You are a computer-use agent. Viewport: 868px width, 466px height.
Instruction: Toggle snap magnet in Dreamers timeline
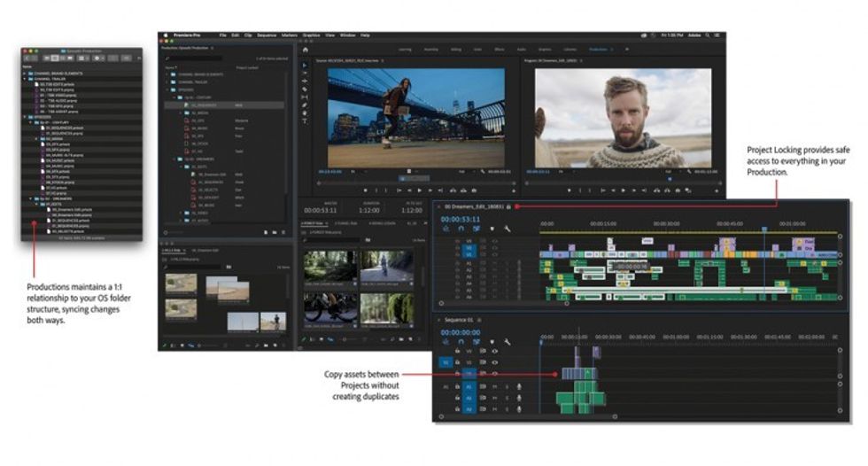[x=461, y=229]
